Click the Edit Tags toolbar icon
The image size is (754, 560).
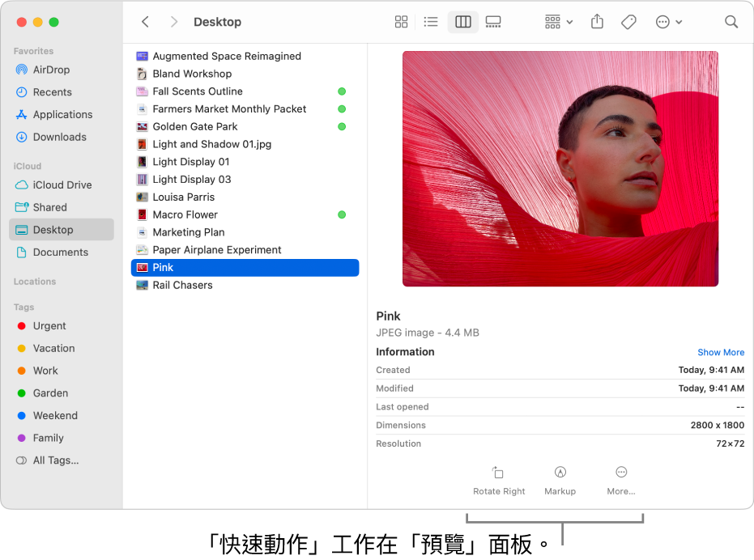tap(628, 22)
